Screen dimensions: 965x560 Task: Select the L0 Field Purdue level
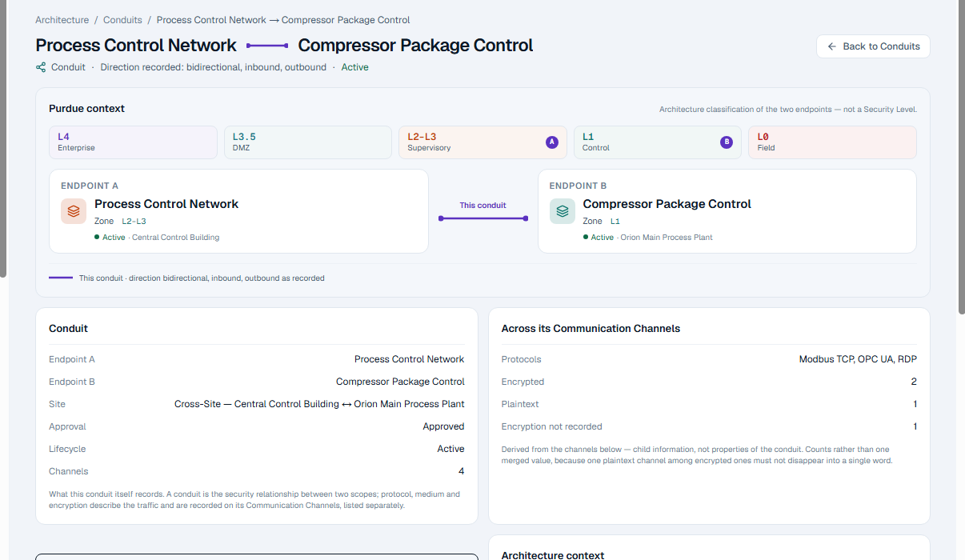tap(832, 142)
